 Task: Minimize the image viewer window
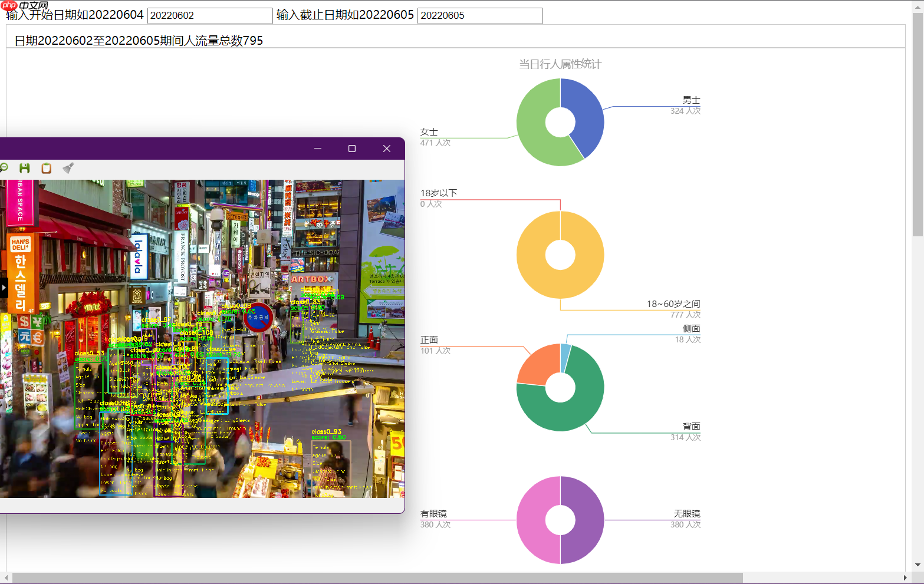(318, 149)
